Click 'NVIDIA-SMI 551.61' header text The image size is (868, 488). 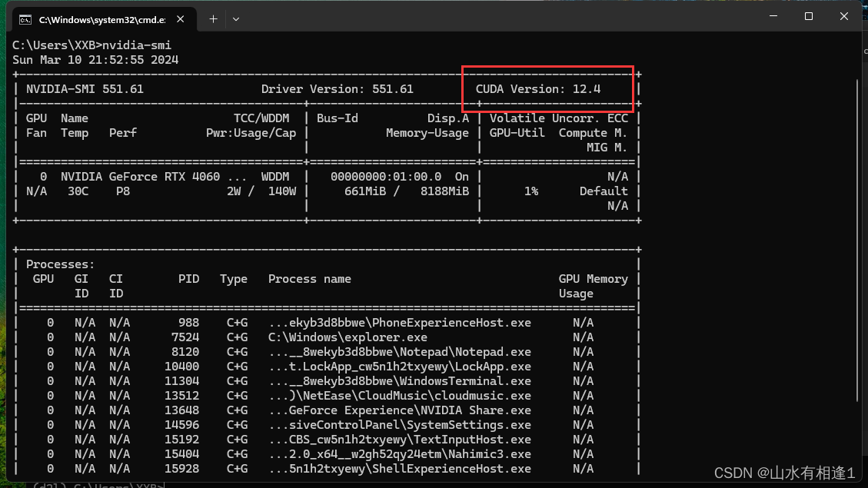(85, 89)
